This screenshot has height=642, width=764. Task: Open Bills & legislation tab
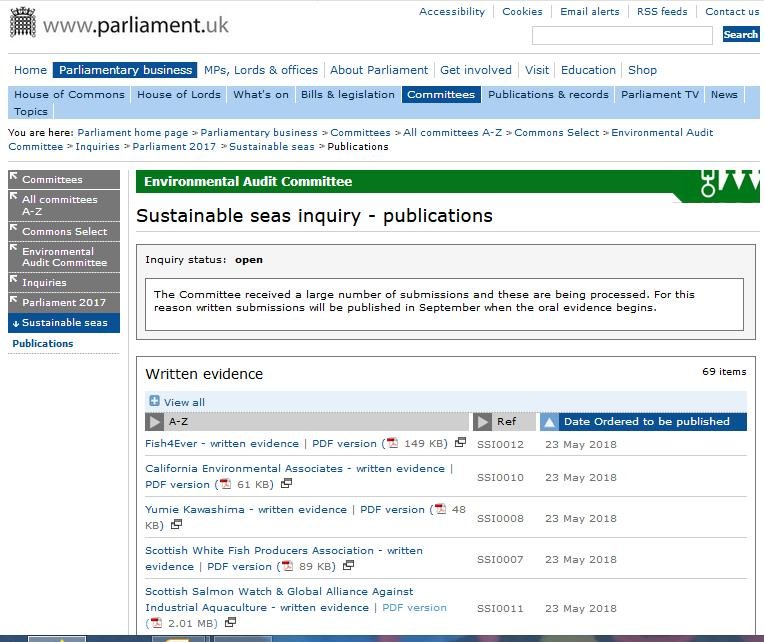[x=348, y=94]
